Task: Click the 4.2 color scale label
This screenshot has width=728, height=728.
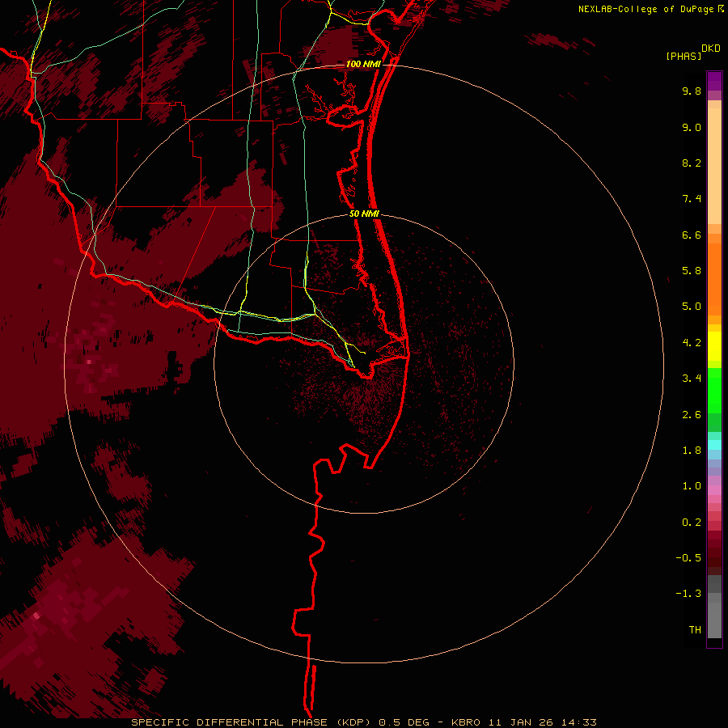Action: [692, 343]
